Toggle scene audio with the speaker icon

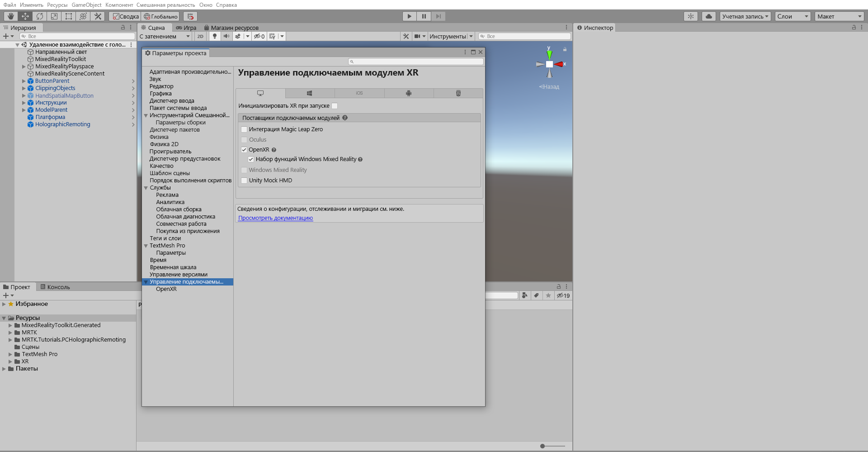tap(226, 36)
